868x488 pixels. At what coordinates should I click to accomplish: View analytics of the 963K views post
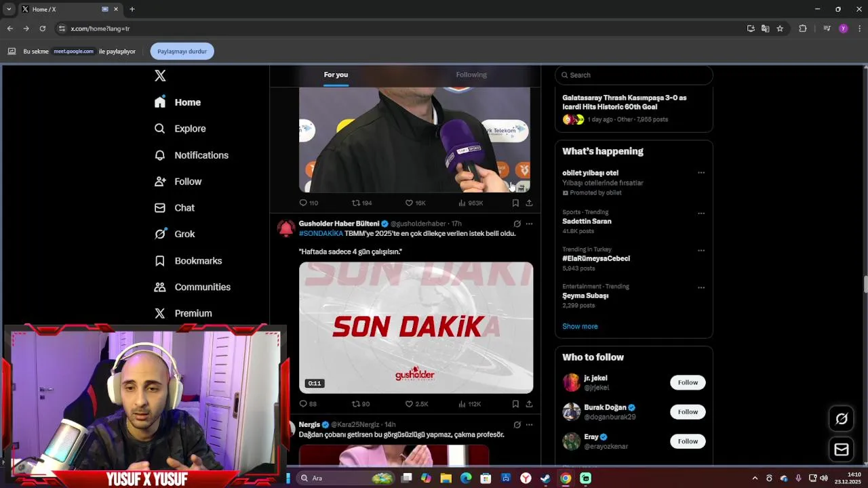point(471,203)
